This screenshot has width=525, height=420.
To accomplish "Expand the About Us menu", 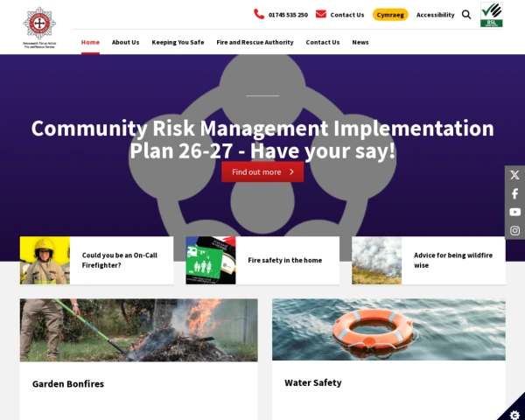I will pos(125,42).
